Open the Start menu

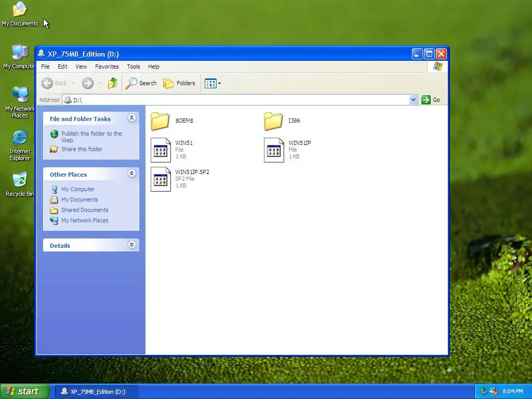[25, 391]
